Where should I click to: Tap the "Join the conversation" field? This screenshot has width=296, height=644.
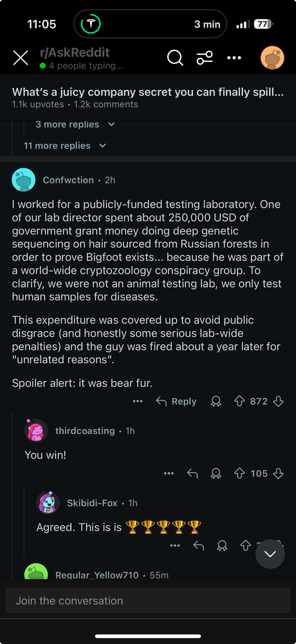point(148,600)
